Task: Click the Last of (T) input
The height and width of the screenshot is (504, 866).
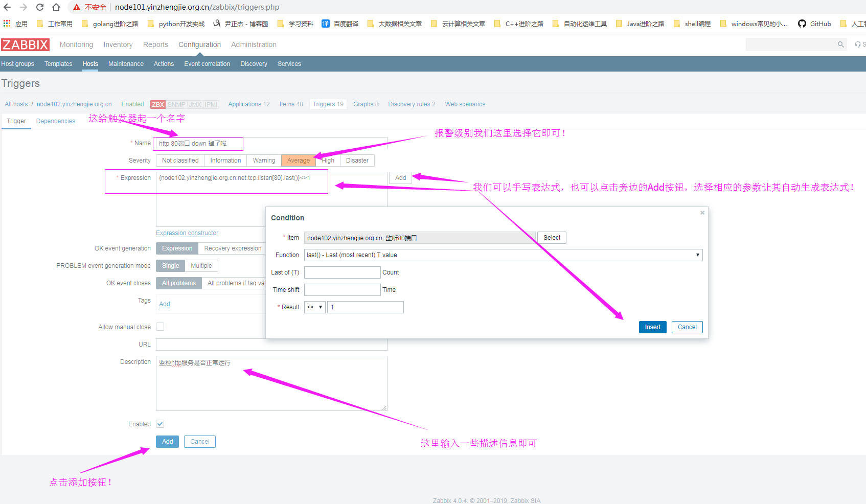Action: [343, 272]
